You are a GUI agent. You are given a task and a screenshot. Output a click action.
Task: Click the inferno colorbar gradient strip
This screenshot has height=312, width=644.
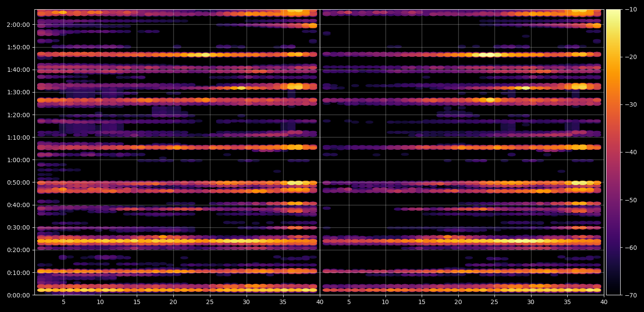613,152
